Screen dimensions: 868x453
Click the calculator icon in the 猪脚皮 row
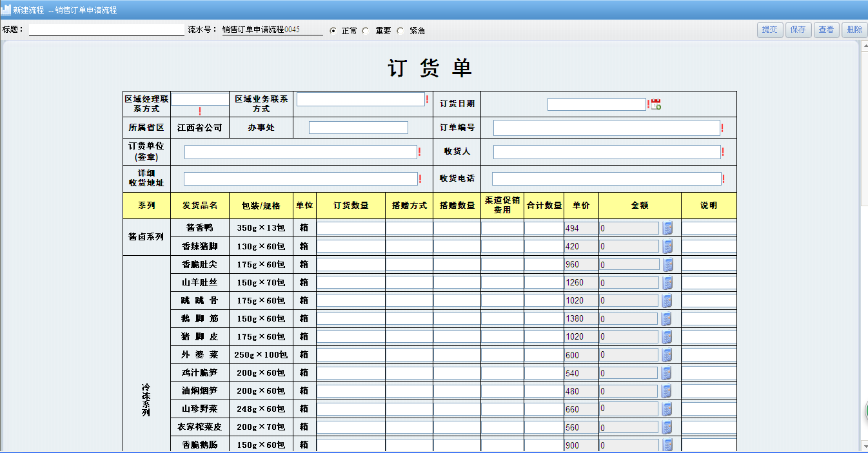667,336
